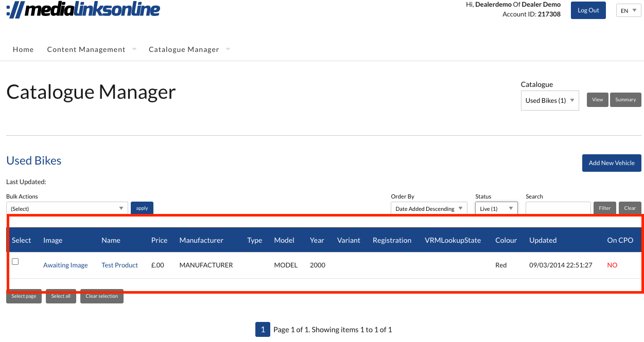Click the Awaiting Image link

(65, 265)
